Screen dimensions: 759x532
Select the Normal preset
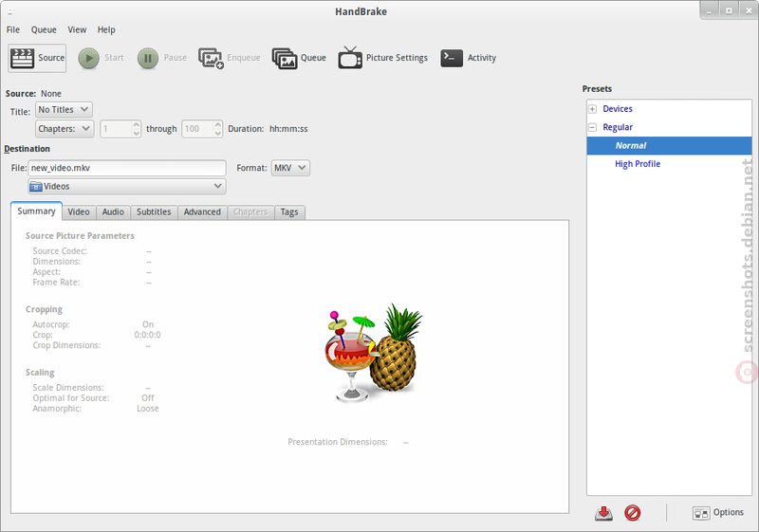[669, 146]
